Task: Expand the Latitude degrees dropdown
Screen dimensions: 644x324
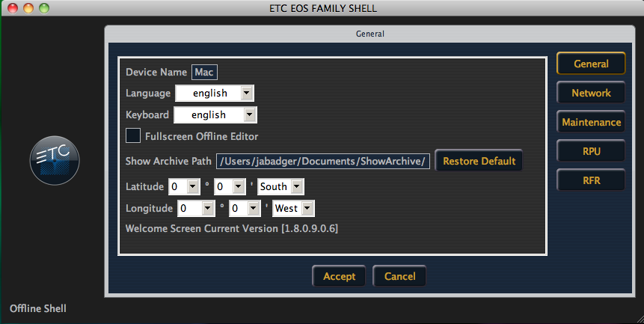Action: 184,187
